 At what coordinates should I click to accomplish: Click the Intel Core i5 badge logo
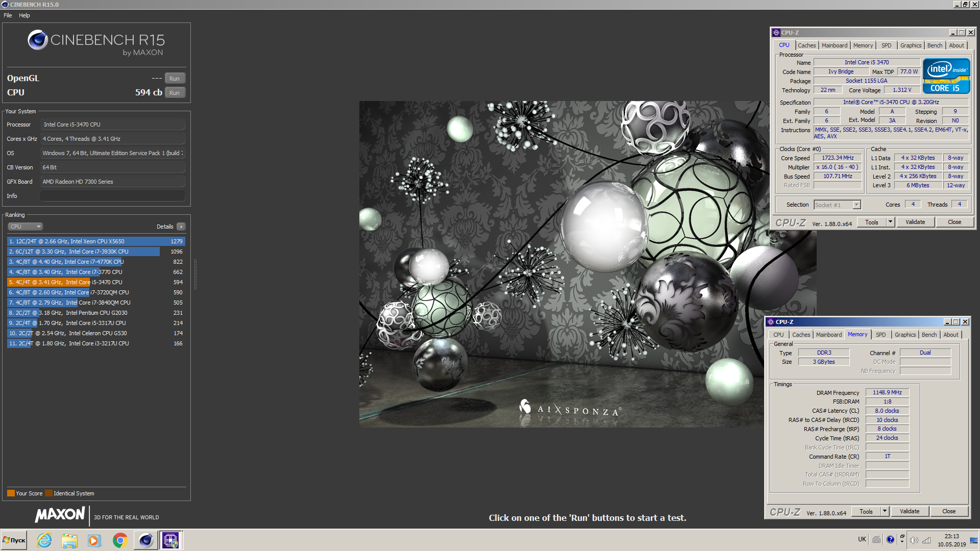point(946,76)
